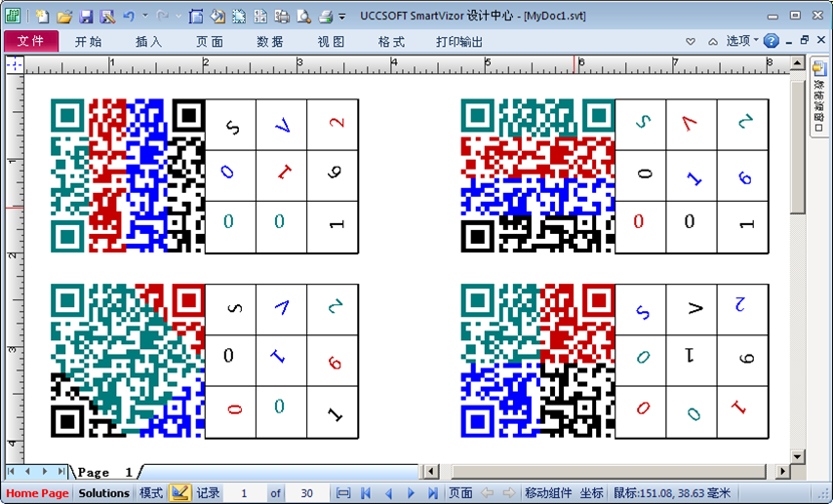Click the up chevron beside 选项
The image size is (833, 504).
coord(713,41)
